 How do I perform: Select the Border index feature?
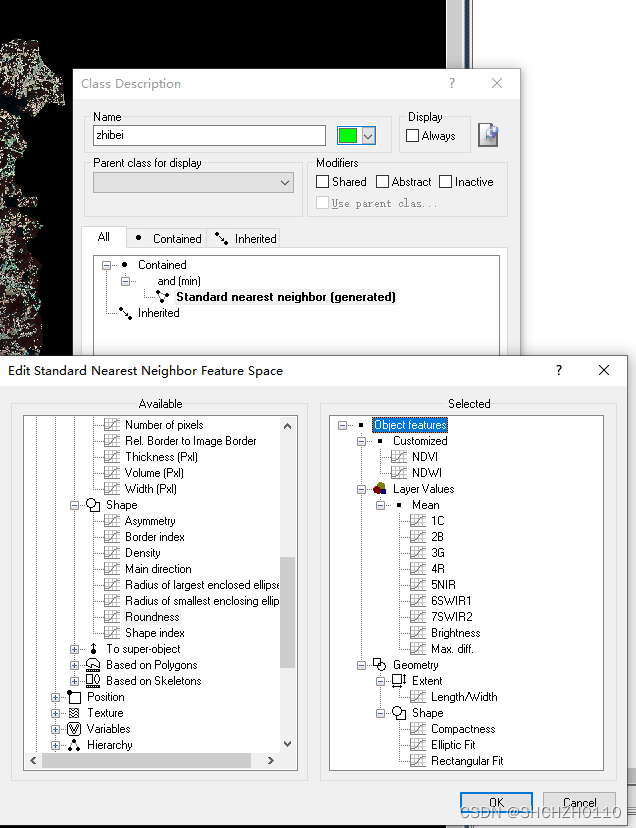coord(155,537)
